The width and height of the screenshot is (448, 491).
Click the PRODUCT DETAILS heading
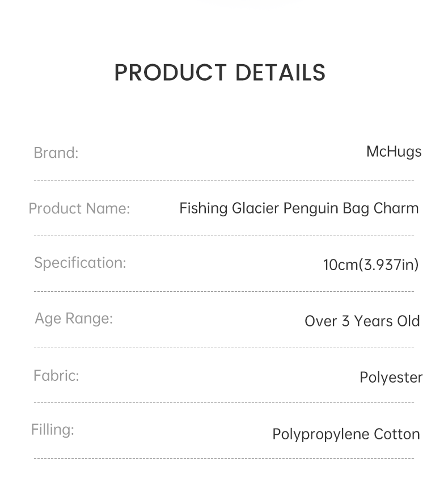point(220,73)
